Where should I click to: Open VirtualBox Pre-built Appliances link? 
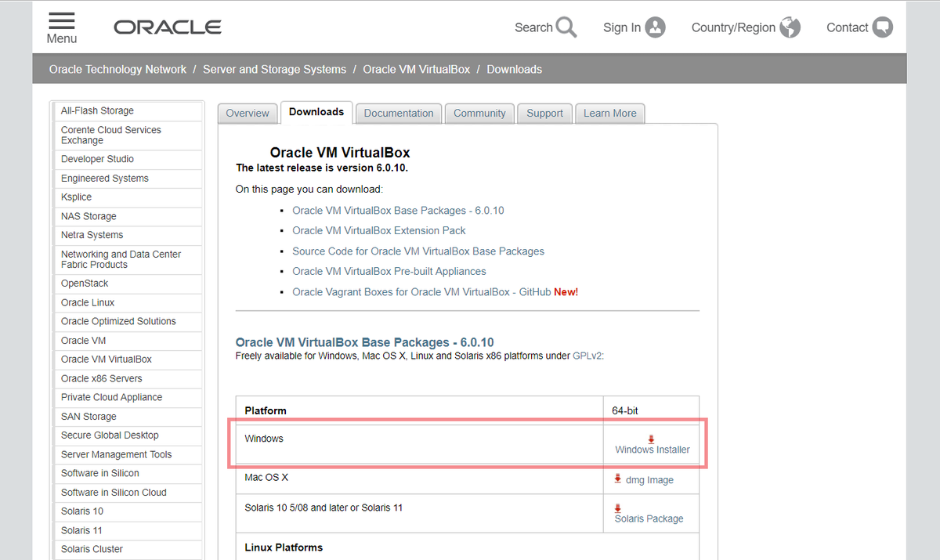389,271
